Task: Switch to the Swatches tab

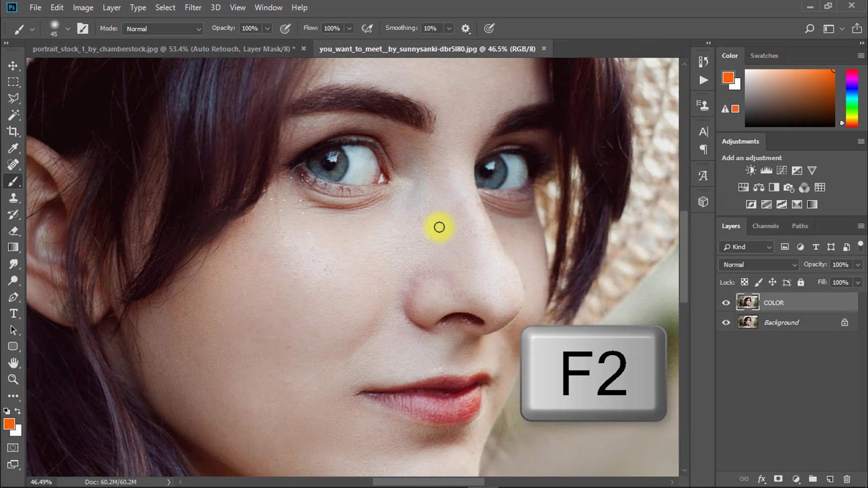Action: pyautogui.click(x=764, y=55)
